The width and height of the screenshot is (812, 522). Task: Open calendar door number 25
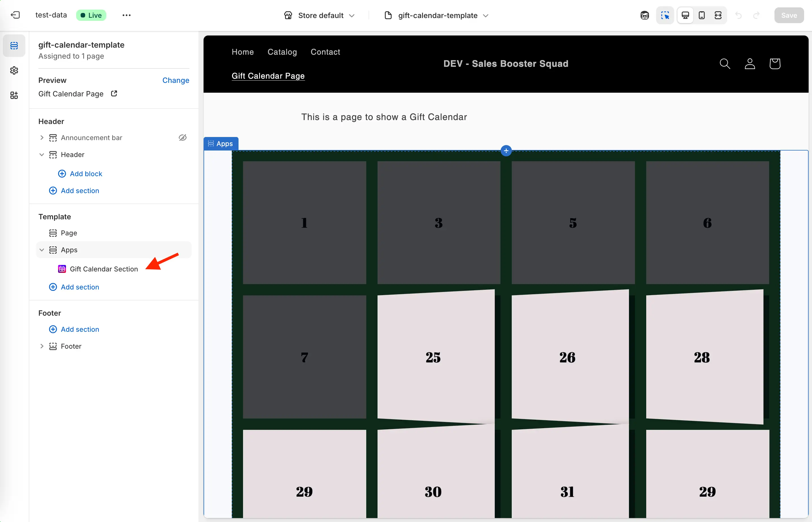(436, 357)
